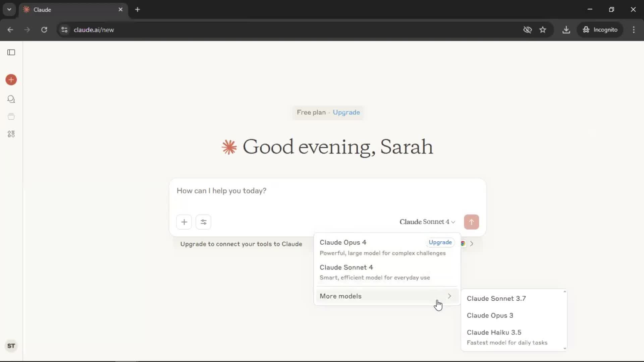The image size is (644, 362).
Task: Open the Projects icon in sidebar
Action: click(x=11, y=117)
